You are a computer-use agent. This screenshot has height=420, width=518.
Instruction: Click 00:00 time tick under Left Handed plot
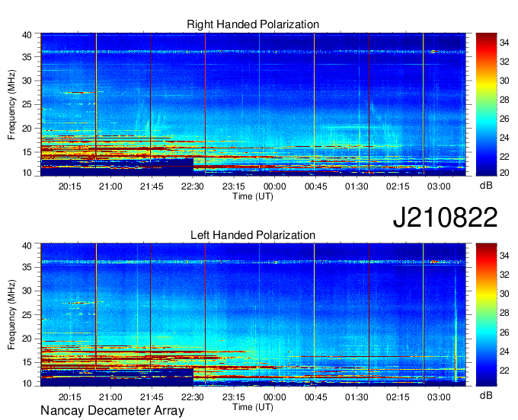[x=275, y=397]
